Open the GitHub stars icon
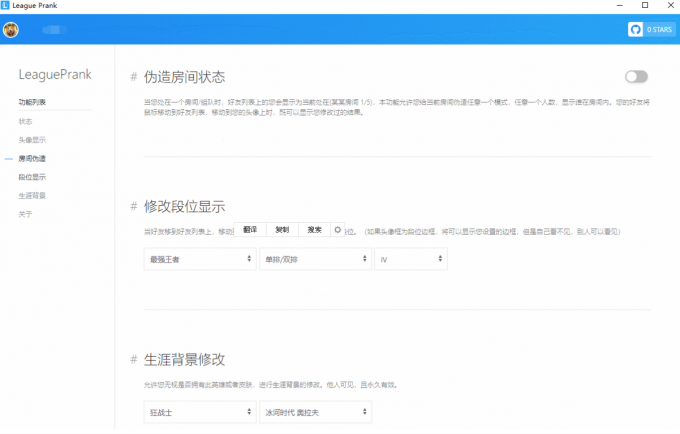This screenshot has height=434, width=680. pos(635,29)
